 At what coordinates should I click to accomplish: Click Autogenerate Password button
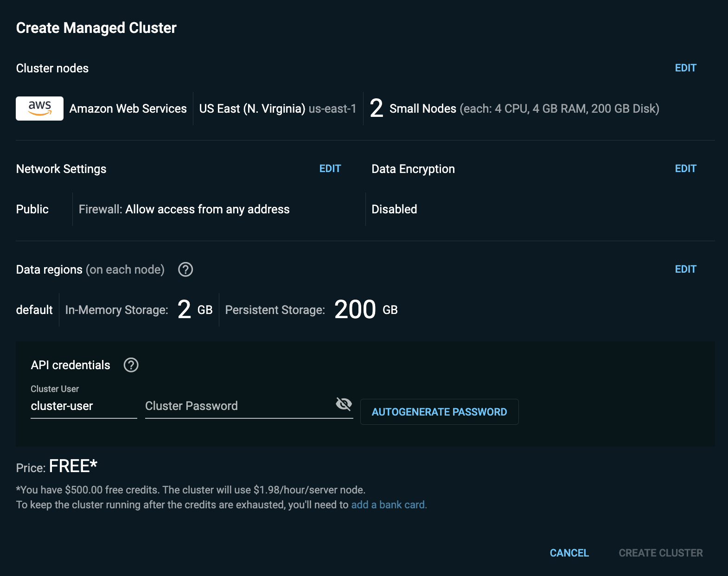439,412
